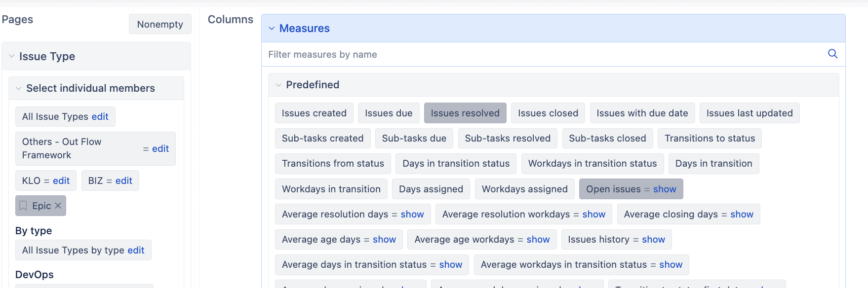The width and height of the screenshot is (868, 288).
Task: Remove Epic member with the X icon
Action: (58, 206)
